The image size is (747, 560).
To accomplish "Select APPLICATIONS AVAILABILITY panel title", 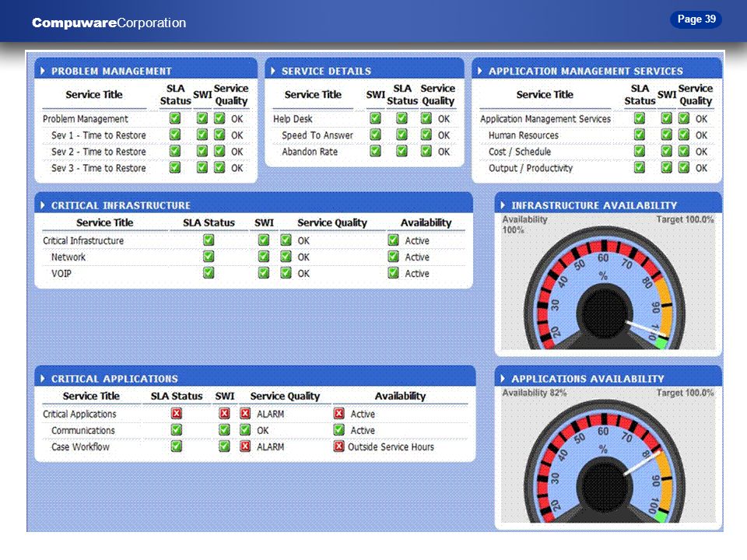I will (x=588, y=379).
